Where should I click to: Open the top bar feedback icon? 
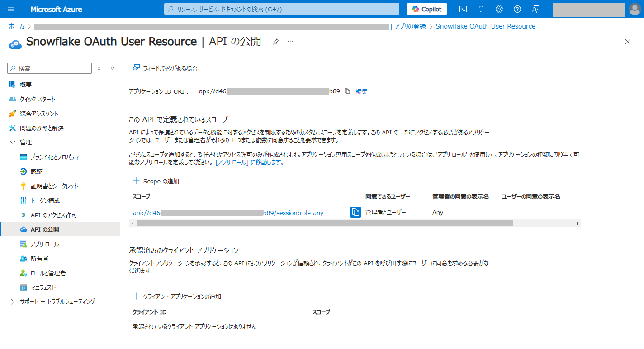(535, 9)
